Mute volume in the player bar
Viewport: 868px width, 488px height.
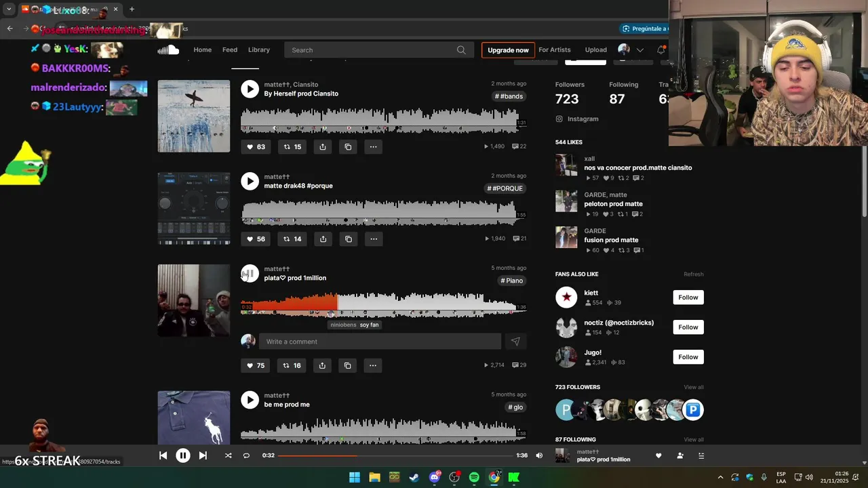[539, 455]
